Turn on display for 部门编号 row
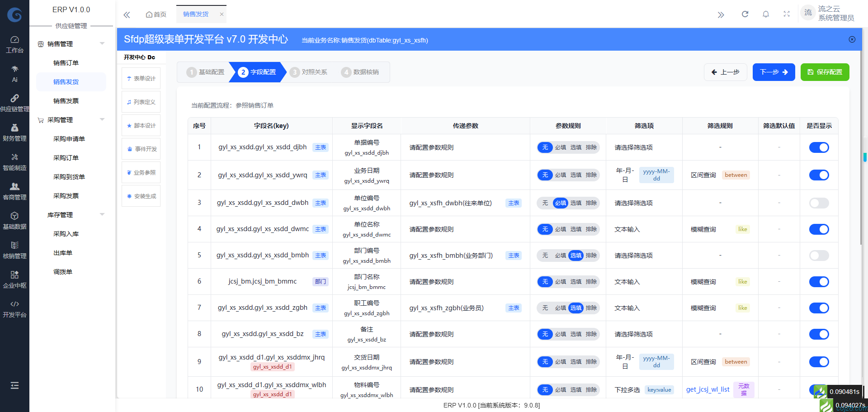 (x=819, y=256)
